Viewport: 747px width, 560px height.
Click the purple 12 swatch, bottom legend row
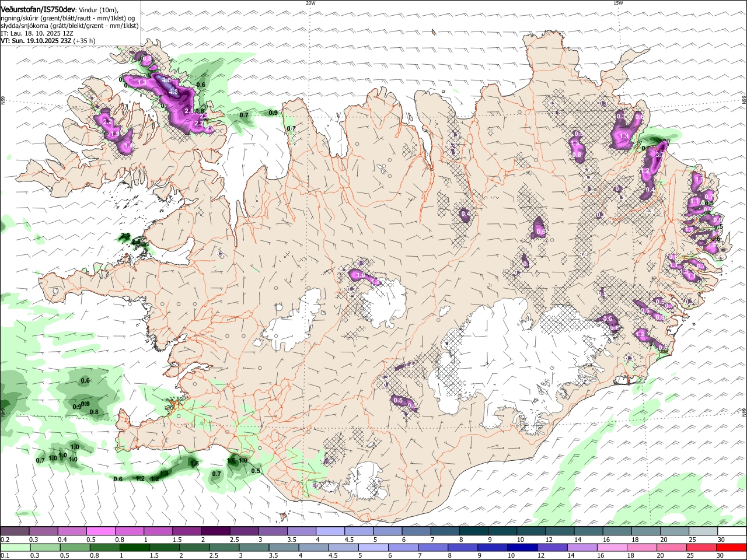[x=551, y=547]
